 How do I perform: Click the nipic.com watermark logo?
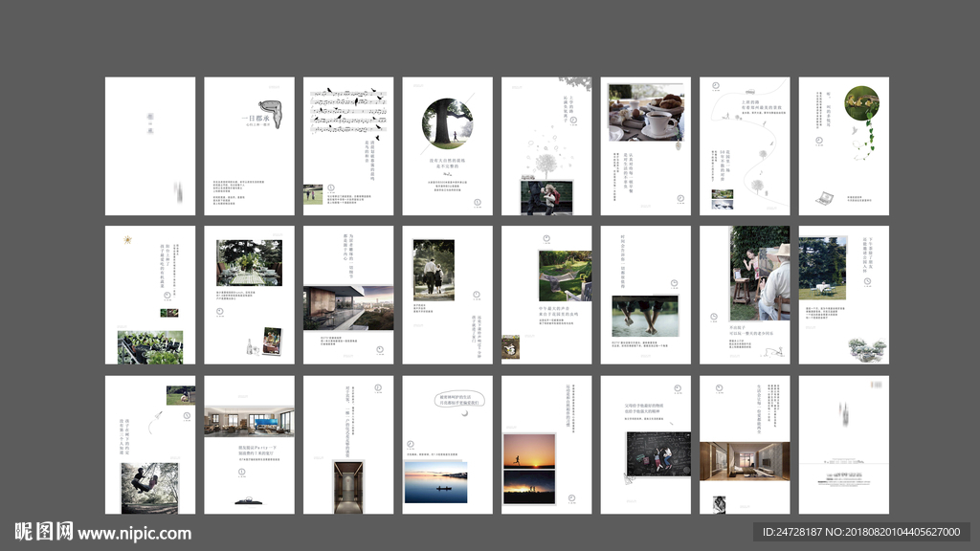[x=103, y=532]
